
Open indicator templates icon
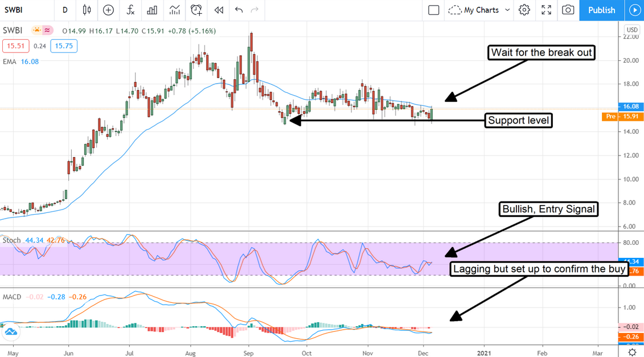(x=175, y=10)
